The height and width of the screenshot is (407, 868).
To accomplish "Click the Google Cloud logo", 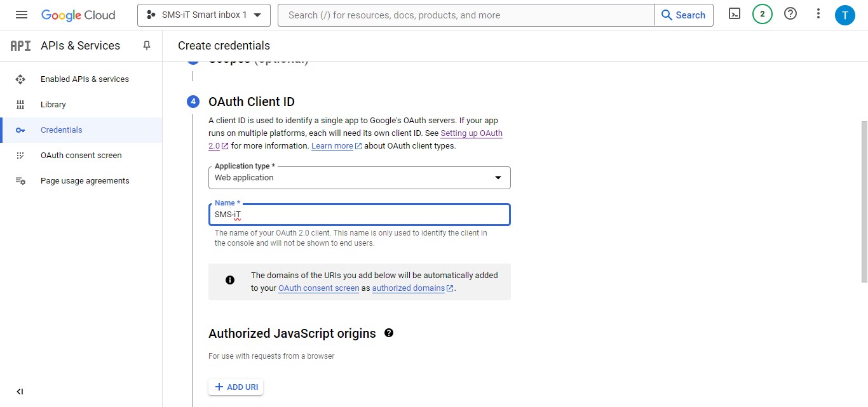I will (x=78, y=15).
